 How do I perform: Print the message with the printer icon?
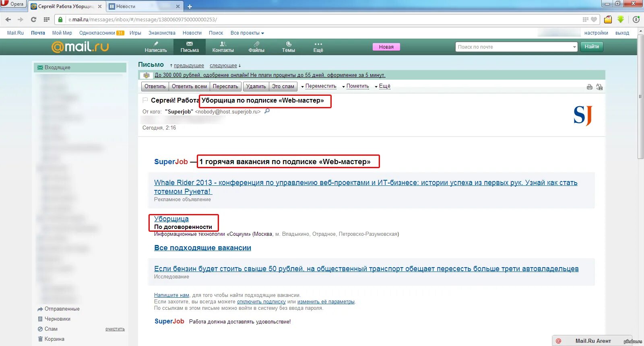(x=589, y=87)
